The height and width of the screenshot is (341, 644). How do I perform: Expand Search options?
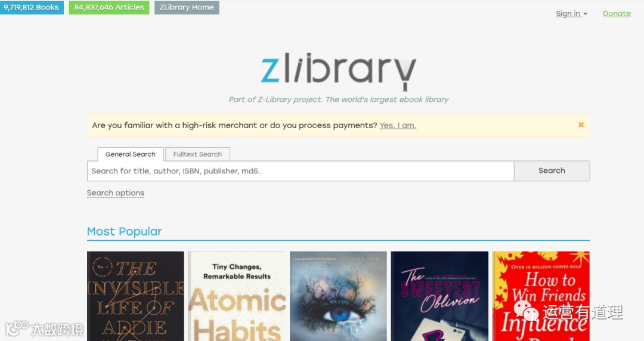tap(116, 193)
